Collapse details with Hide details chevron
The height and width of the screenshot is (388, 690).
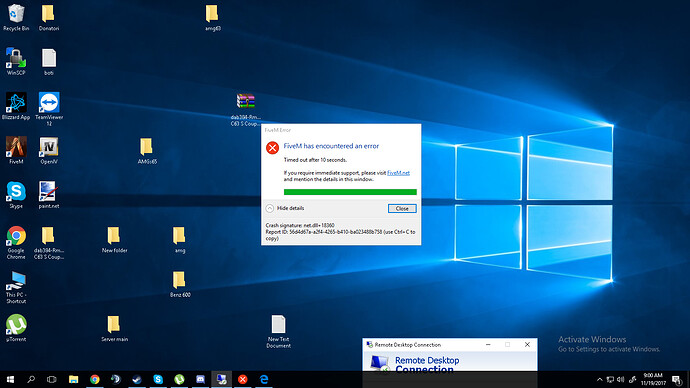click(x=270, y=209)
